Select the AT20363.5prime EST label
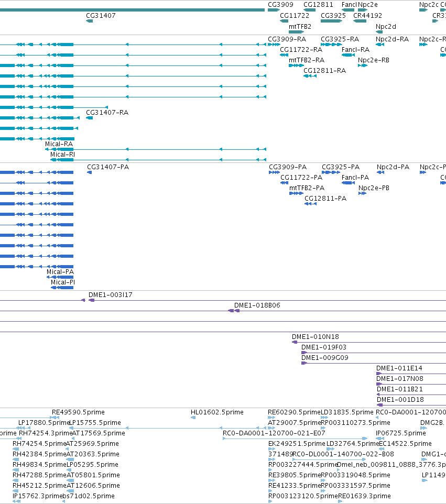The width and height of the screenshot is (446, 504). 93,454
